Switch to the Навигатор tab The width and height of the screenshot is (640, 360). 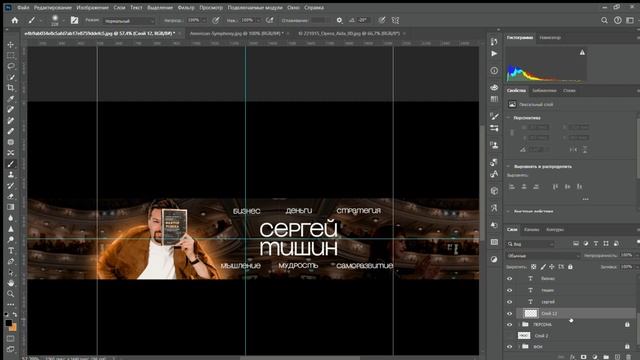(550, 38)
